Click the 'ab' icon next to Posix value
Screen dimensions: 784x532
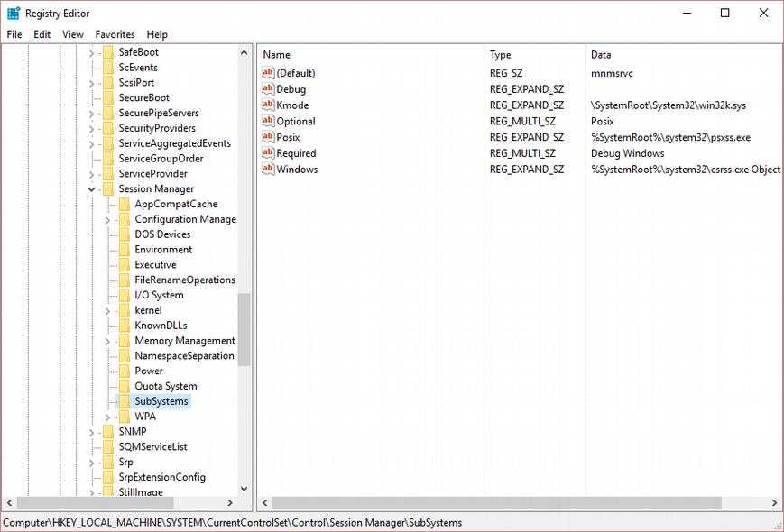point(268,137)
